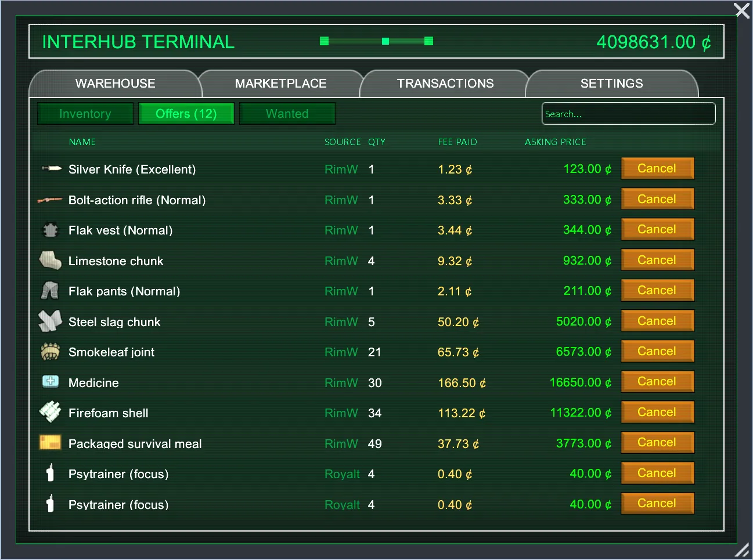Select the Flak vest item icon

pyautogui.click(x=51, y=230)
